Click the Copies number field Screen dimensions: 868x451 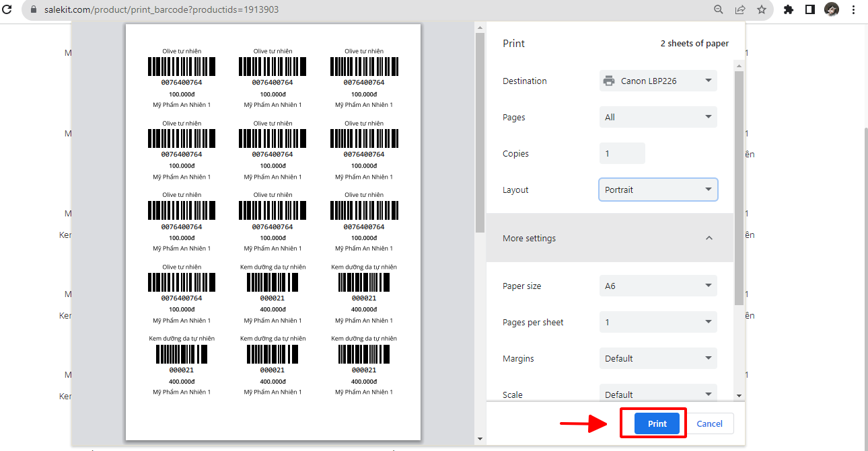622,153
